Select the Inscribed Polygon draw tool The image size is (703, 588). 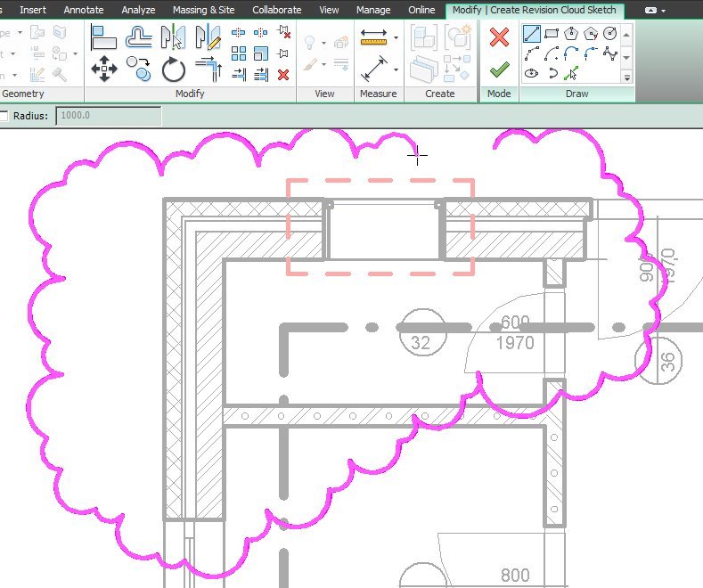pos(571,34)
